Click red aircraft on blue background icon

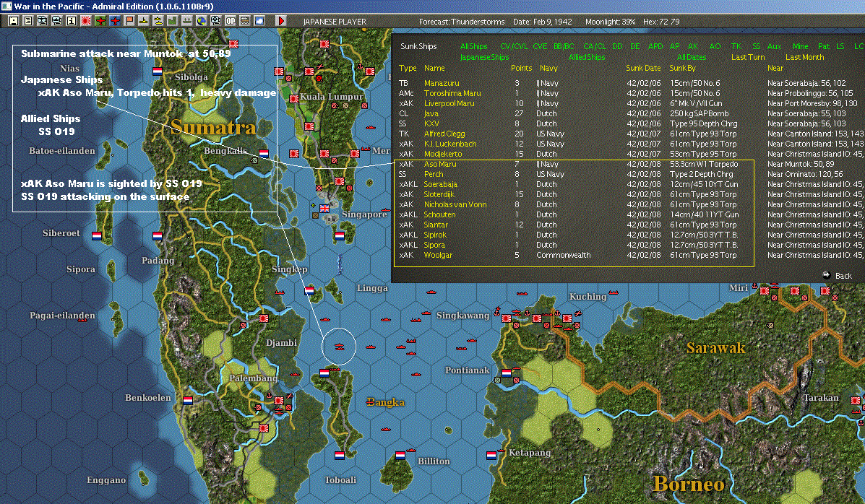pyautogui.click(x=115, y=21)
